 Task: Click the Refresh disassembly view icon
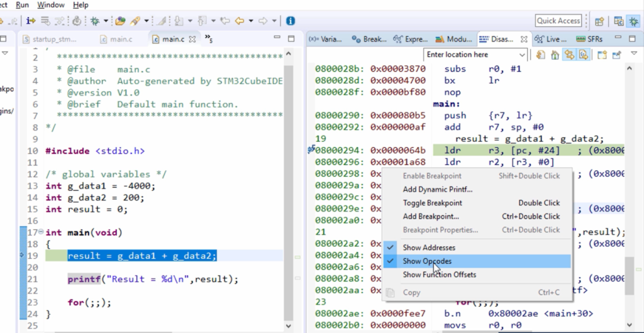[540, 55]
